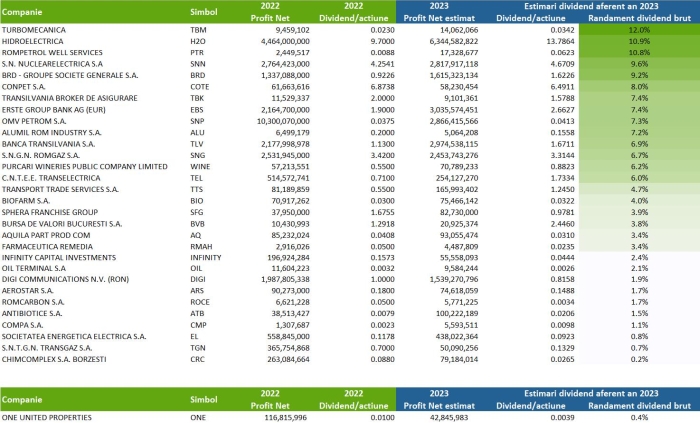This screenshot has height=423, width=700.
Task: Select S.N.T.G.N. TRANSGAZ S.A. cell
Action: [47, 348]
